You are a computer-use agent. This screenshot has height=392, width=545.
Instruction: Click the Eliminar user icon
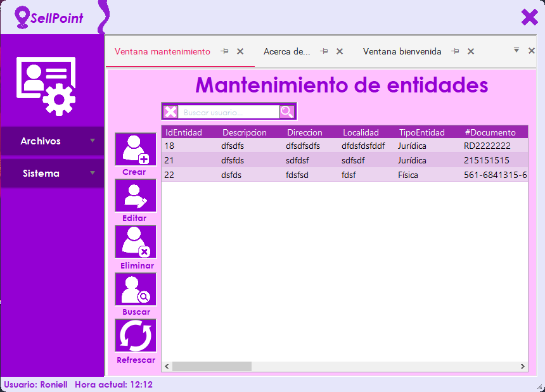[x=136, y=242]
